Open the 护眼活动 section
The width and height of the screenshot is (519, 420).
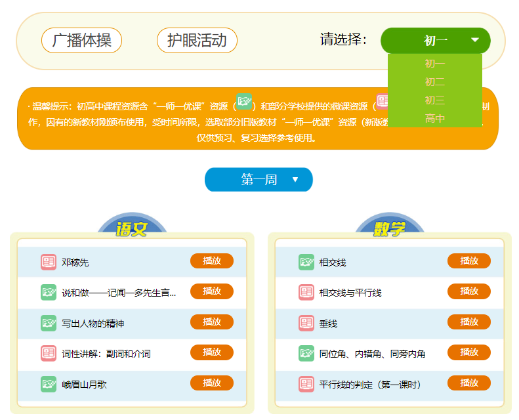pos(197,41)
